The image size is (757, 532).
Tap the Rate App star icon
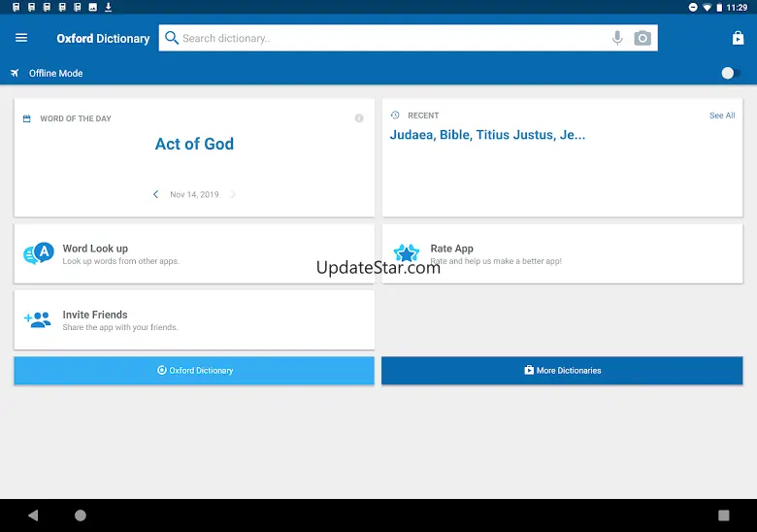coord(406,253)
